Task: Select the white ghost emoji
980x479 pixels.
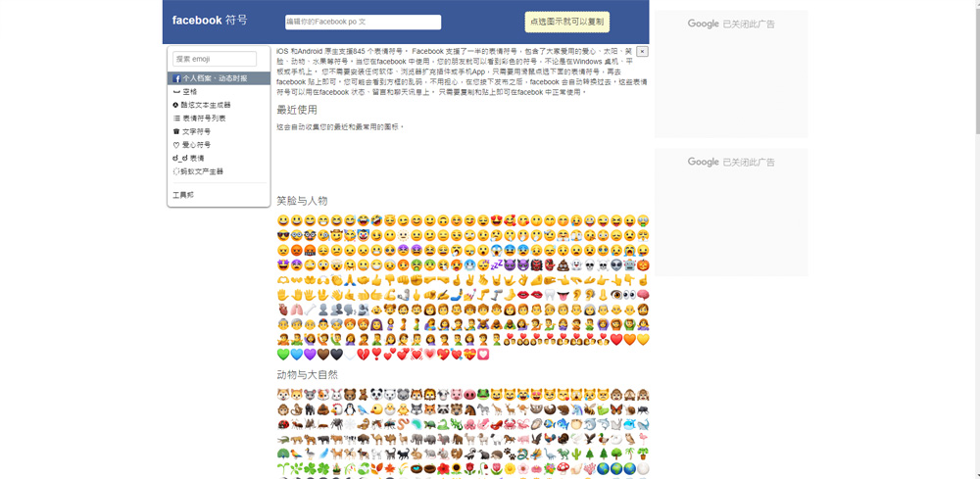Action: tap(576, 264)
